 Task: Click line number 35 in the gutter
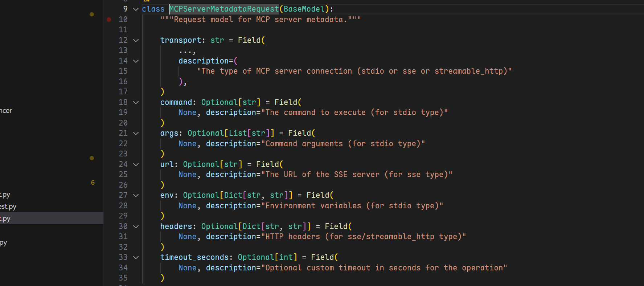123,278
